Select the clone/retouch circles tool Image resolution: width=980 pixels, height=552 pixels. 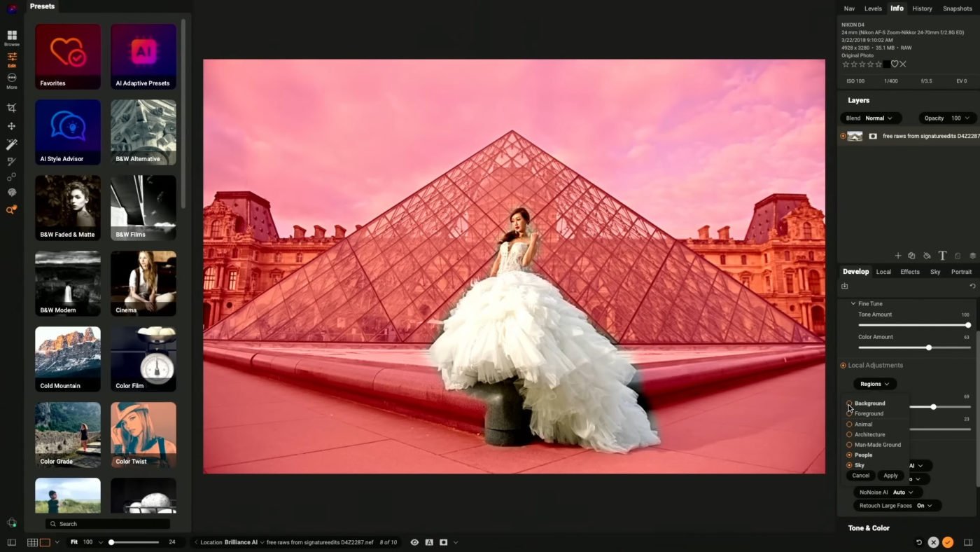[12, 177]
